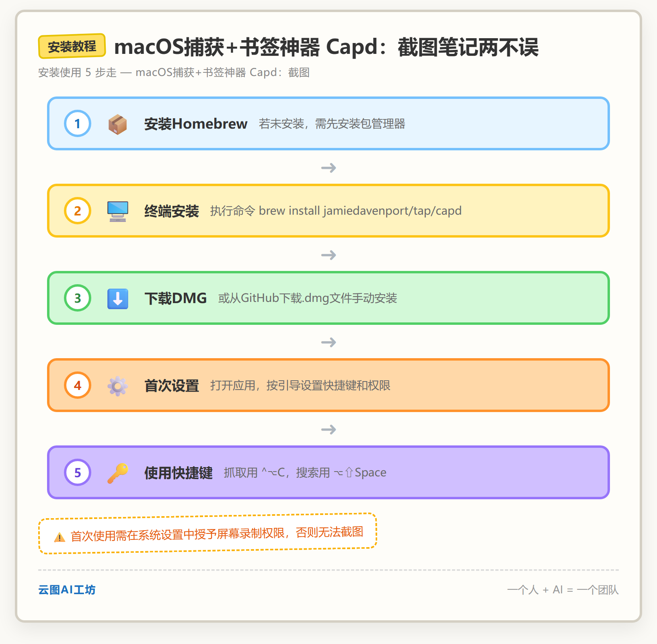Click the 云图AI工坊 footer brand
Image resolution: width=657 pixels, height=644 pixels.
(x=67, y=590)
